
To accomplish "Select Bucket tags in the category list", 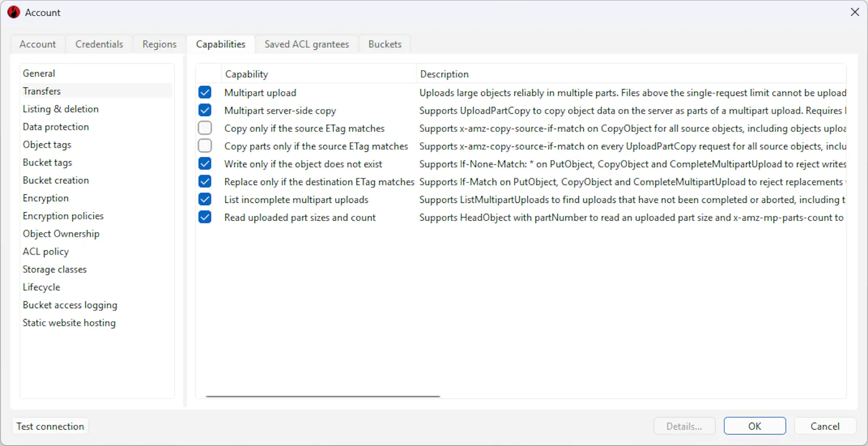I will pos(97,163).
